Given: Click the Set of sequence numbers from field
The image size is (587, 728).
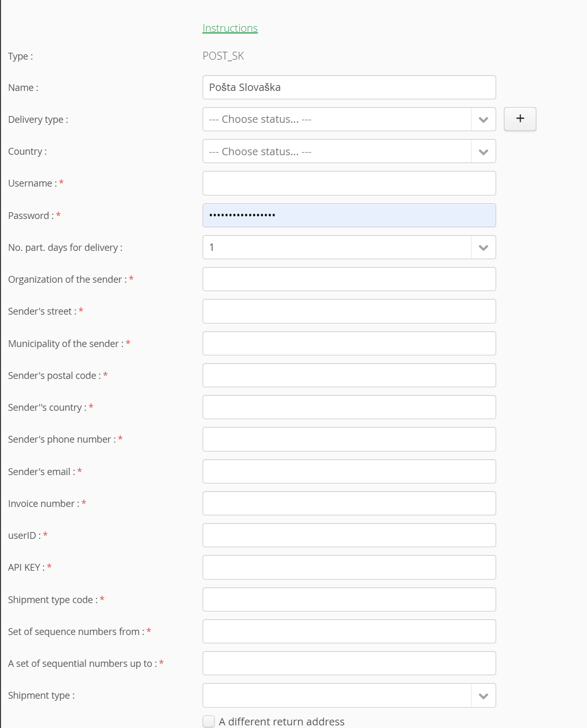Looking at the screenshot, I should pyautogui.click(x=349, y=631).
